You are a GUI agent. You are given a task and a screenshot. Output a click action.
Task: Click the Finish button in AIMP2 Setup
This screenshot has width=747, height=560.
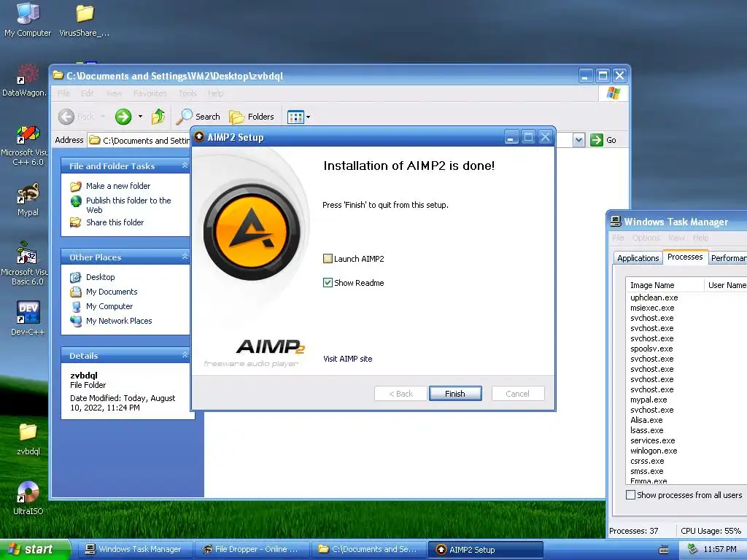[455, 393]
